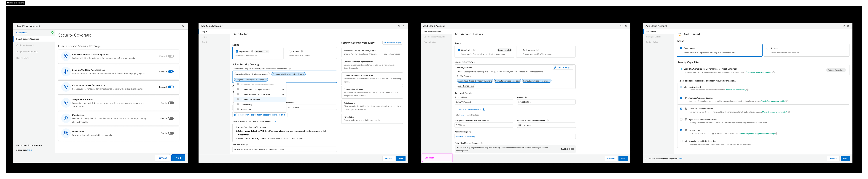
Task: Click the Remediation and Drift Detection tool icon
Action: pos(686,141)
